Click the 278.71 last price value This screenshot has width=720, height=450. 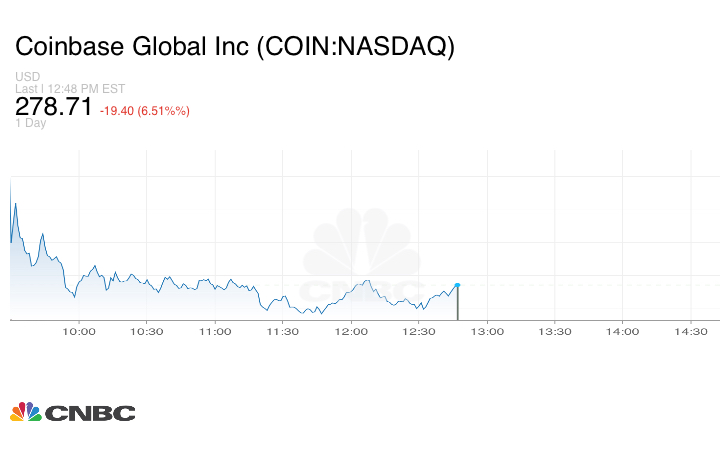pyautogui.click(x=53, y=107)
